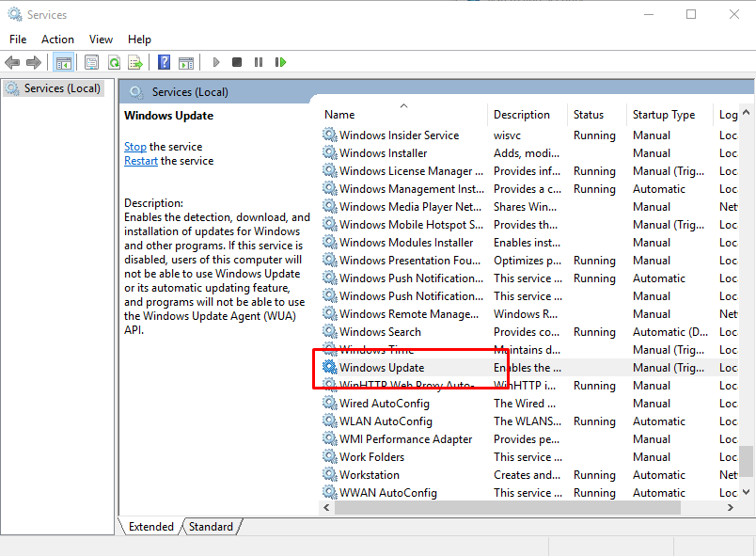Click the Start Service play icon
This screenshot has width=756, height=556.
coord(216,62)
